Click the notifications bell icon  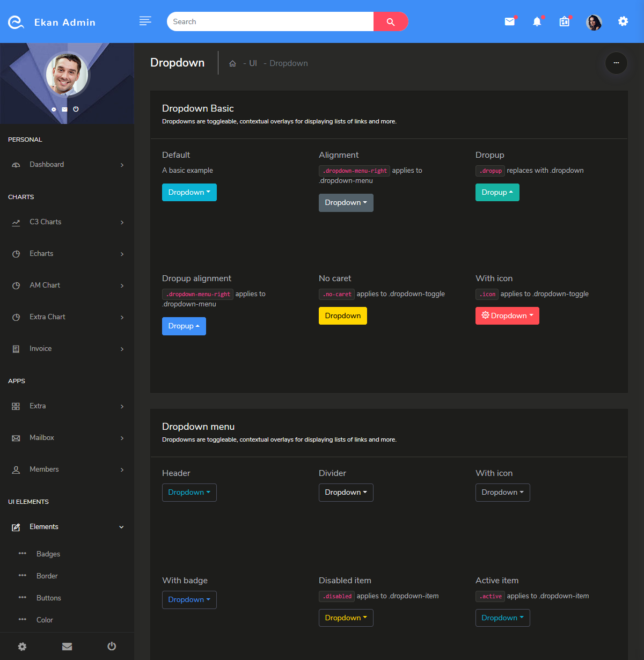[537, 21]
